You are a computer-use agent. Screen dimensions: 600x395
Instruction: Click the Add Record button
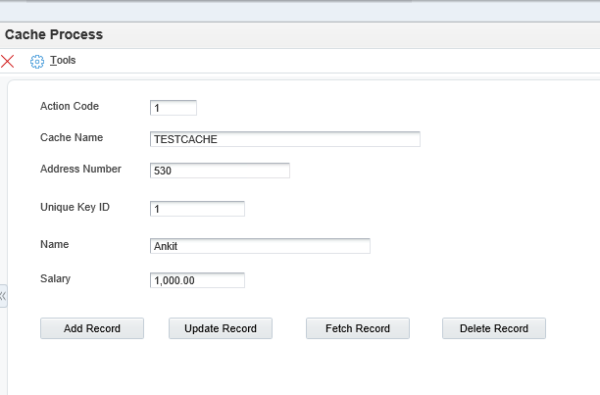(92, 328)
